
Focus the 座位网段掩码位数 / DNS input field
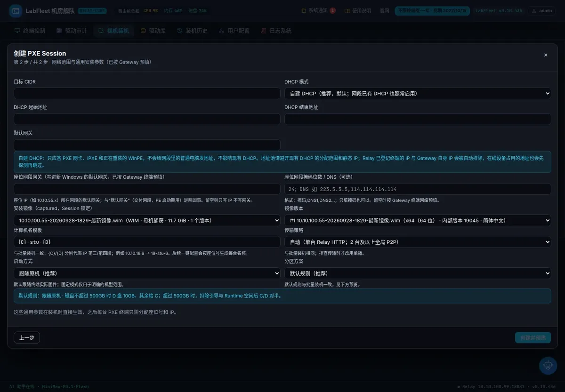click(418, 189)
